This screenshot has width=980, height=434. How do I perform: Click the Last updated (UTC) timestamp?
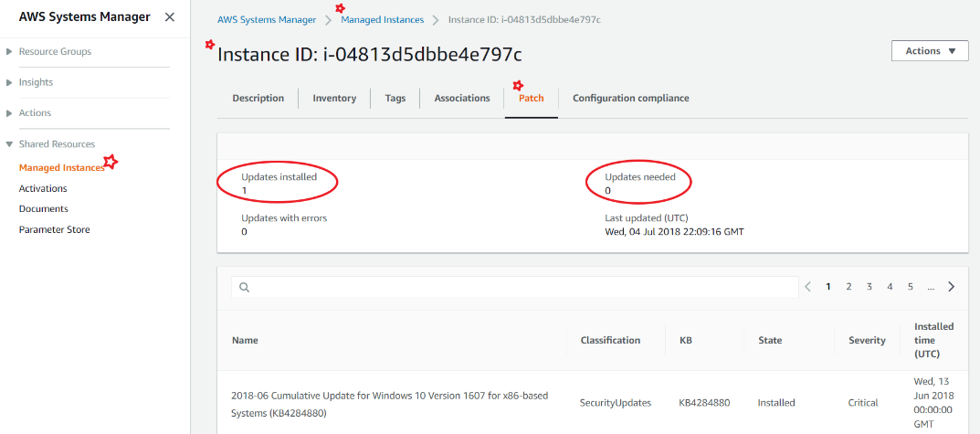pos(674,231)
